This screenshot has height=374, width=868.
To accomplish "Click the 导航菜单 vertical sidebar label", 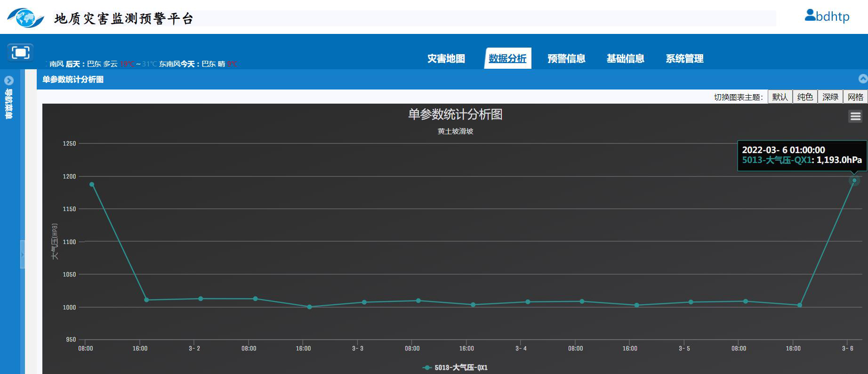I will click(x=9, y=104).
